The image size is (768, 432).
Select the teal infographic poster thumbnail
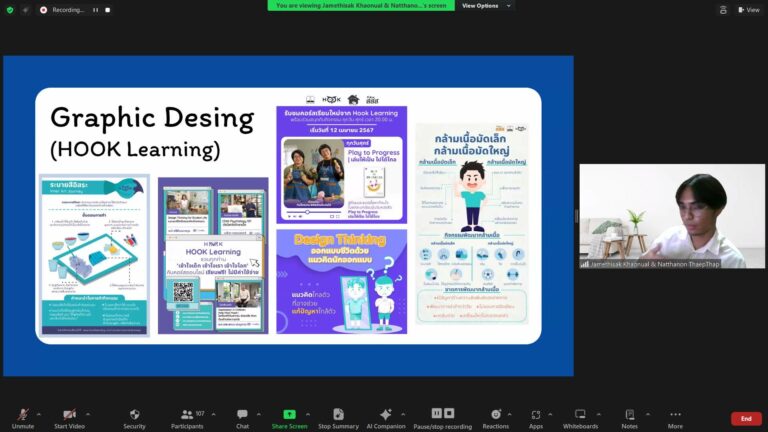pos(95,255)
